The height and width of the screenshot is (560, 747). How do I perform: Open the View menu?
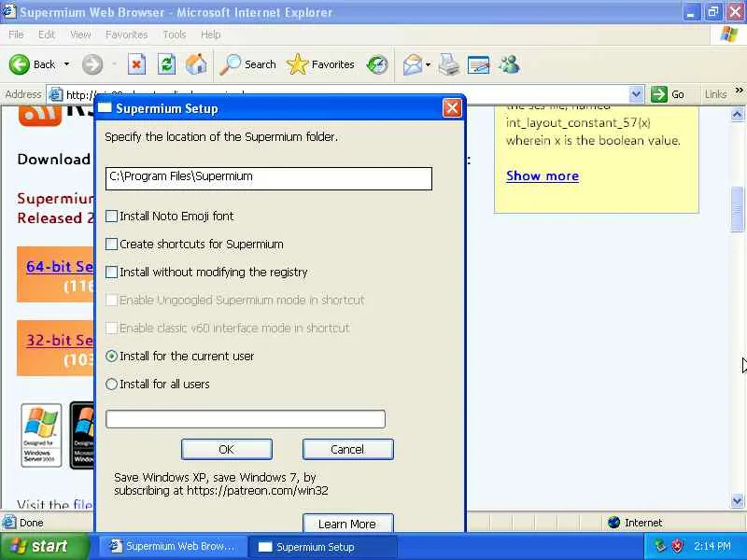coord(80,35)
